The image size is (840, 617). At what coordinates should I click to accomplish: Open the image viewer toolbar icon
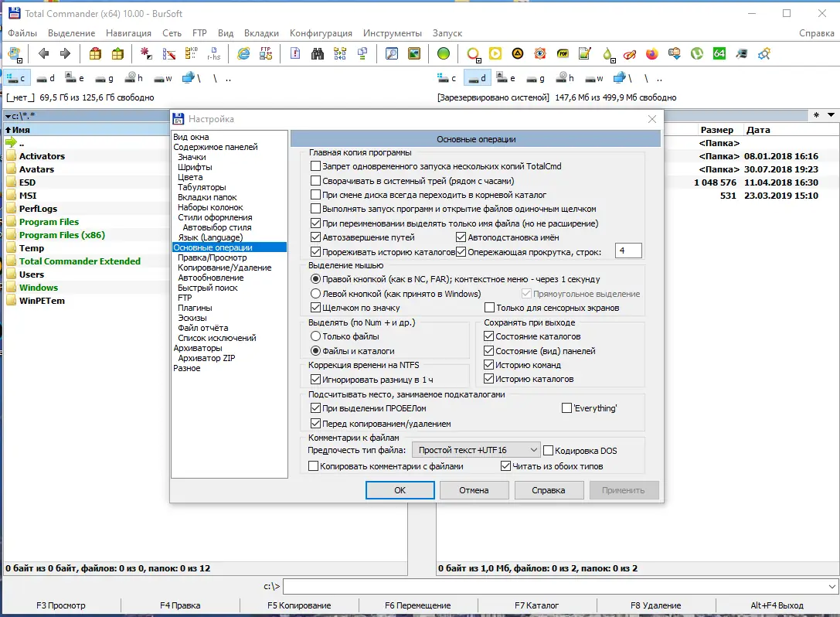pyautogui.click(x=415, y=54)
